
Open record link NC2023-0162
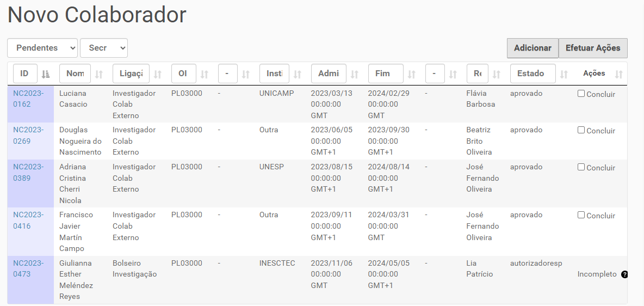29,99
